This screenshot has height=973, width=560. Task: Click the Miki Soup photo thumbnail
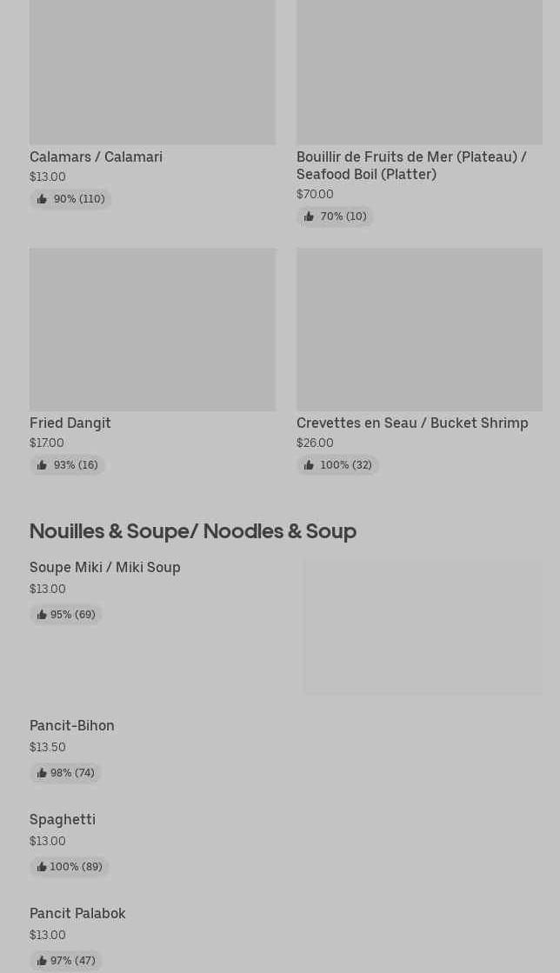[x=423, y=626]
